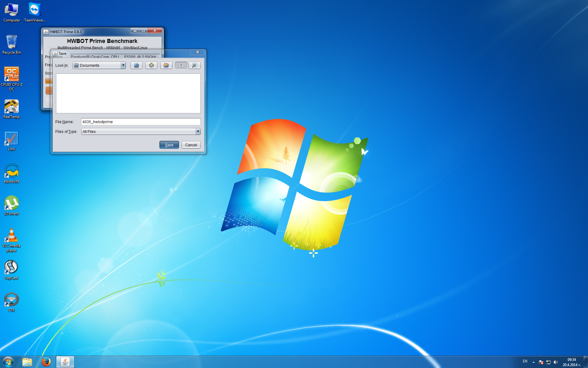
Task: Show hidden system tray icons
Action: [533, 362]
